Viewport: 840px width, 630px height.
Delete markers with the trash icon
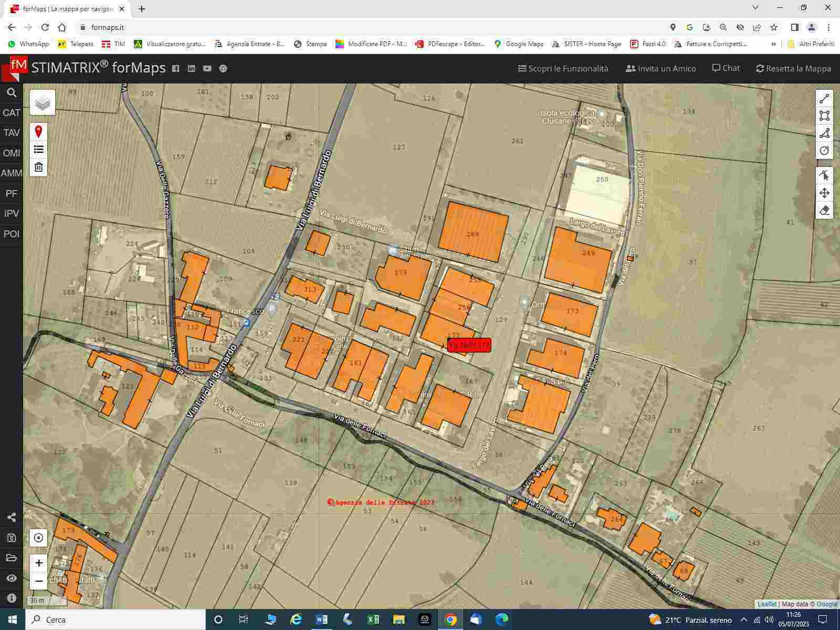38,167
